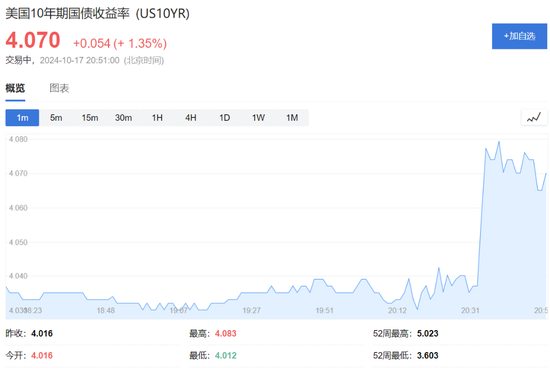Click the 最低 value 4.012

click(226, 355)
